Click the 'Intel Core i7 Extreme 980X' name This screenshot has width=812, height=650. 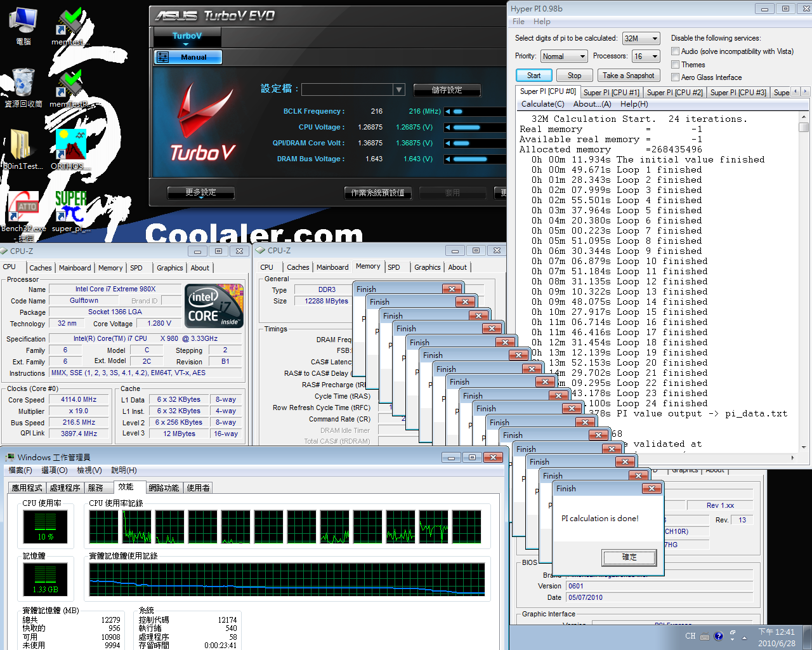115,289
